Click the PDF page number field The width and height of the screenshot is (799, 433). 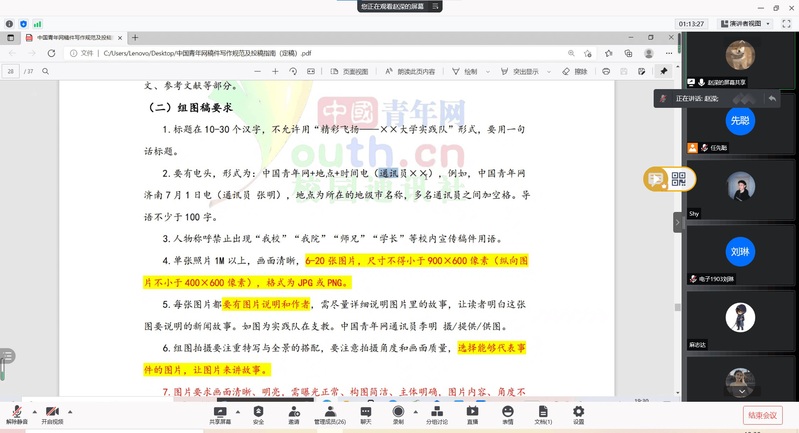point(11,71)
